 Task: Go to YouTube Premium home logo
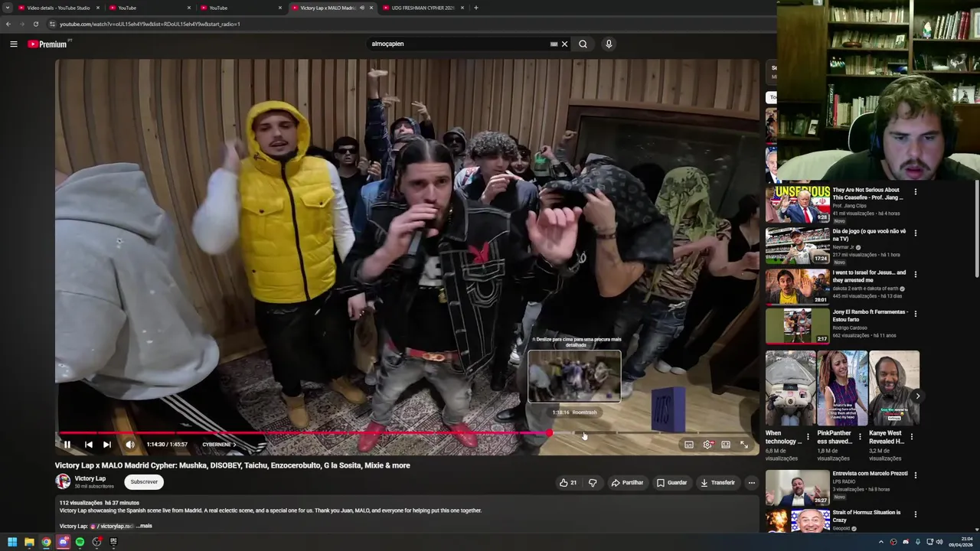tap(47, 44)
